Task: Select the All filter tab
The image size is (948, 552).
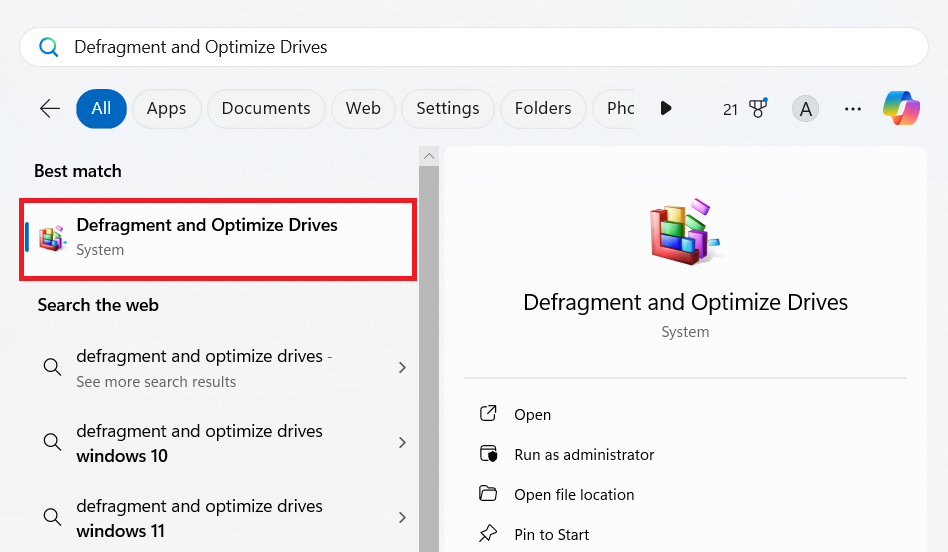Action: coord(102,108)
